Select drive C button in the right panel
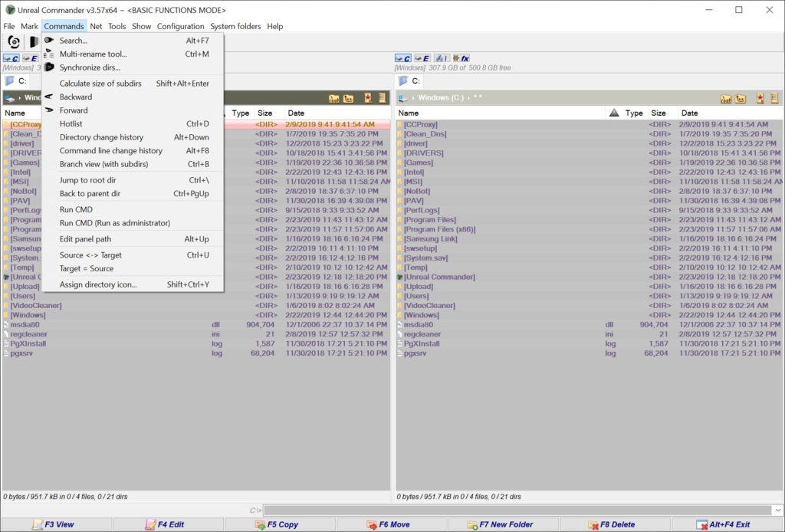This screenshot has width=785, height=532. click(403, 58)
